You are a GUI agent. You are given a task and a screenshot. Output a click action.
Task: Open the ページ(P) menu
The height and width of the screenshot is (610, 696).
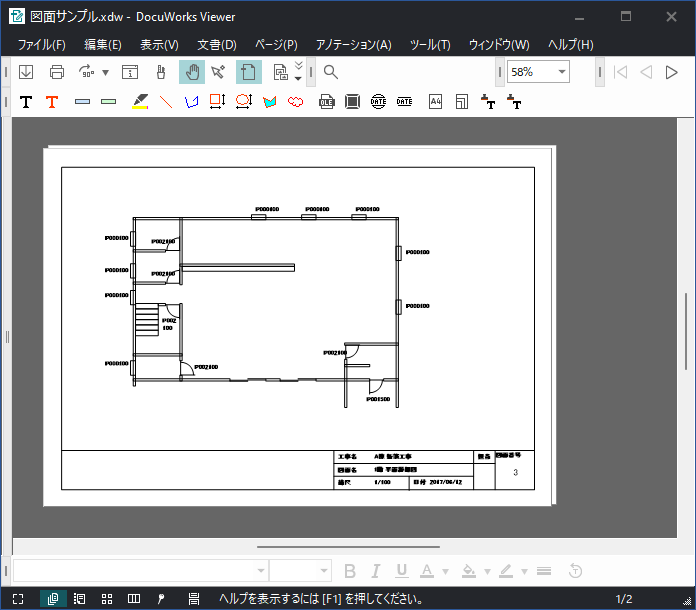coord(276,45)
